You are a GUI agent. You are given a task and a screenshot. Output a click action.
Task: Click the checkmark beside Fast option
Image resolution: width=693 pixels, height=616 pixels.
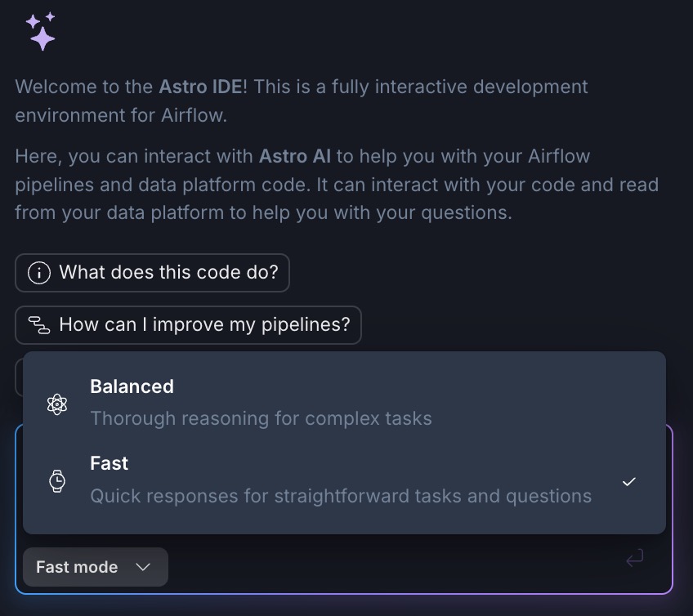coord(628,481)
